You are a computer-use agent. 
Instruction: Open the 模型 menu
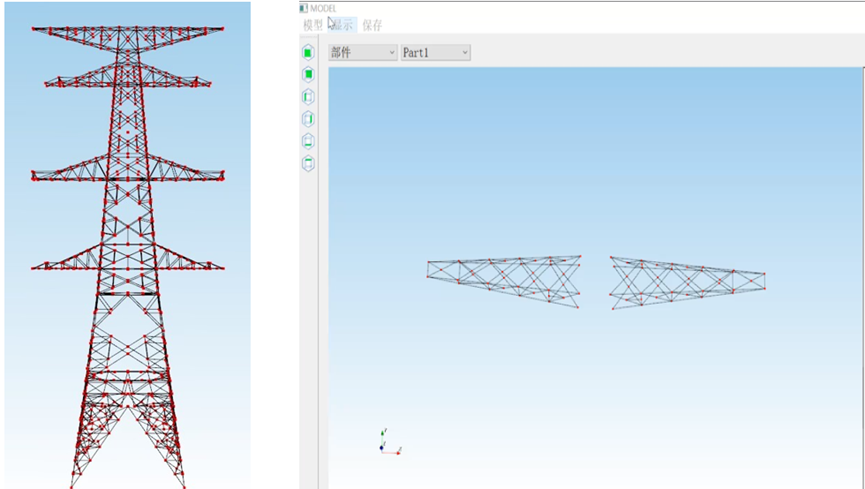(313, 25)
